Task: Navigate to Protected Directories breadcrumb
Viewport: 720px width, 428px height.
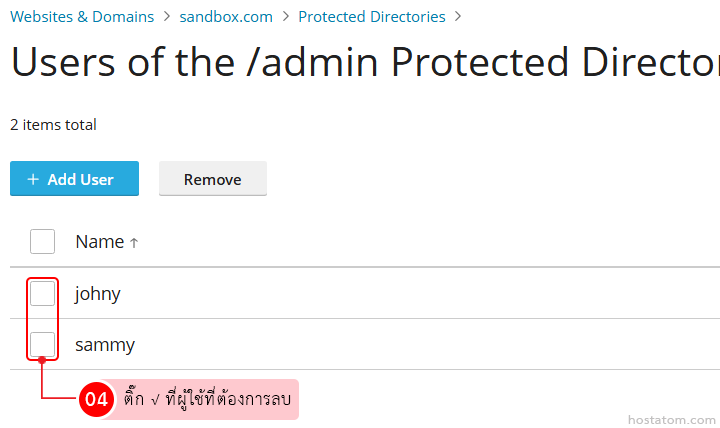Action: point(372,17)
